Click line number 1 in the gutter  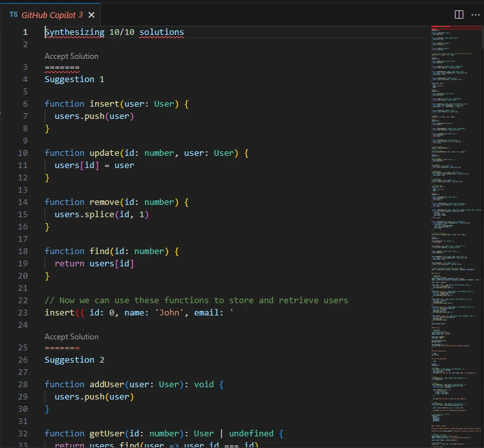pos(25,32)
